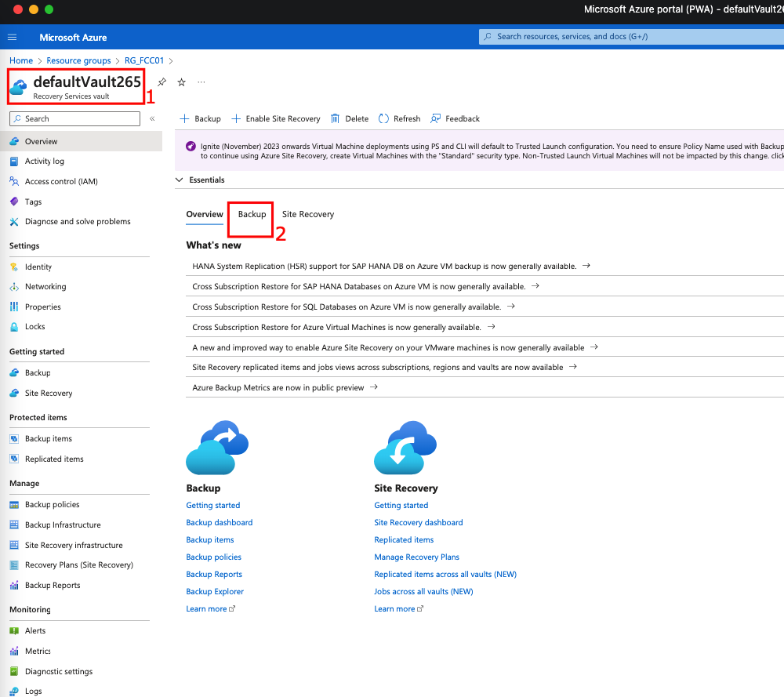Pin defaultVault265 to dashboard

pyautogui.click(x=162, y=82)
